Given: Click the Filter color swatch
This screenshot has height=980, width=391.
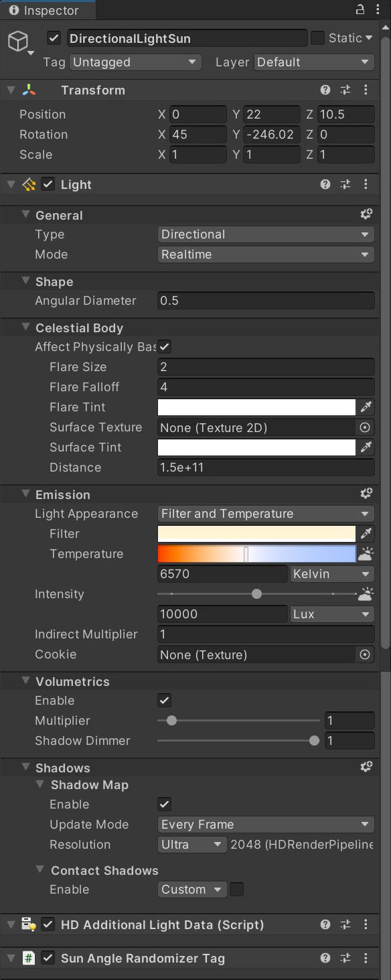Looking at the screenshot, I should click(256, 534).
